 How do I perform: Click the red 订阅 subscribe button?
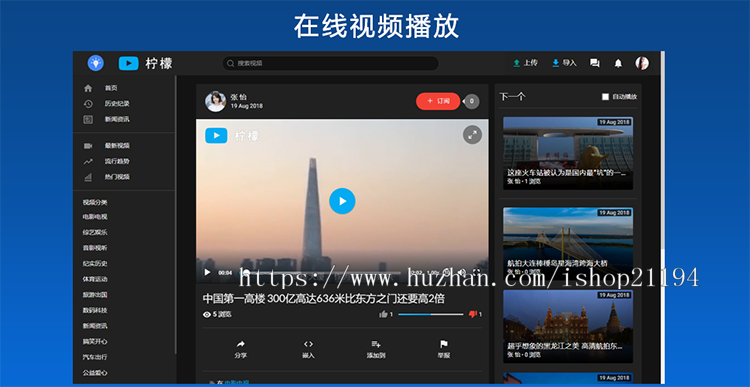[x=438, y=101]
